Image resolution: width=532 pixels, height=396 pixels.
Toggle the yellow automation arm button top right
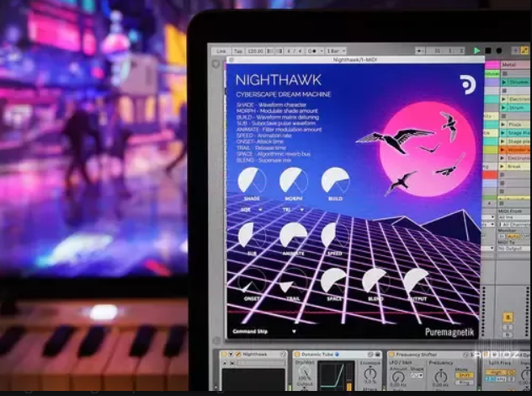point(524,51)
